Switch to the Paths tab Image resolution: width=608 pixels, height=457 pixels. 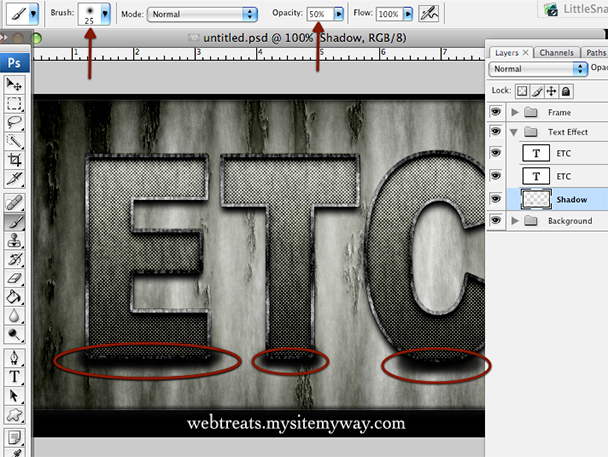(596, 53)
